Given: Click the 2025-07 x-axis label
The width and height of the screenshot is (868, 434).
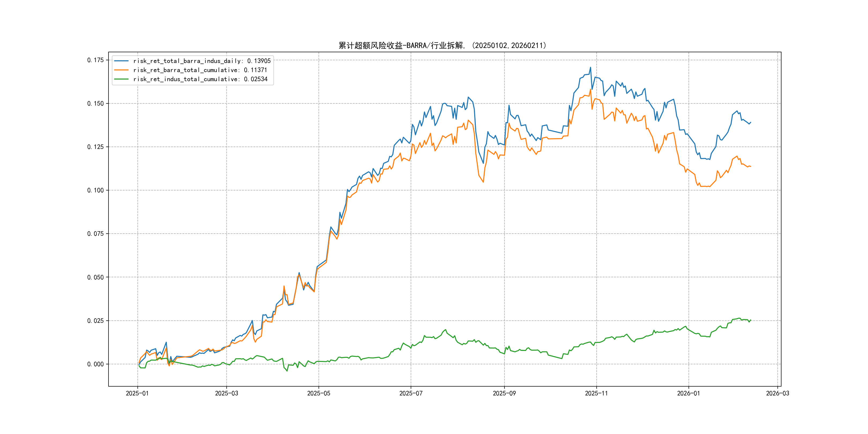Looking at the screenshot, I should tap(411, 393).
